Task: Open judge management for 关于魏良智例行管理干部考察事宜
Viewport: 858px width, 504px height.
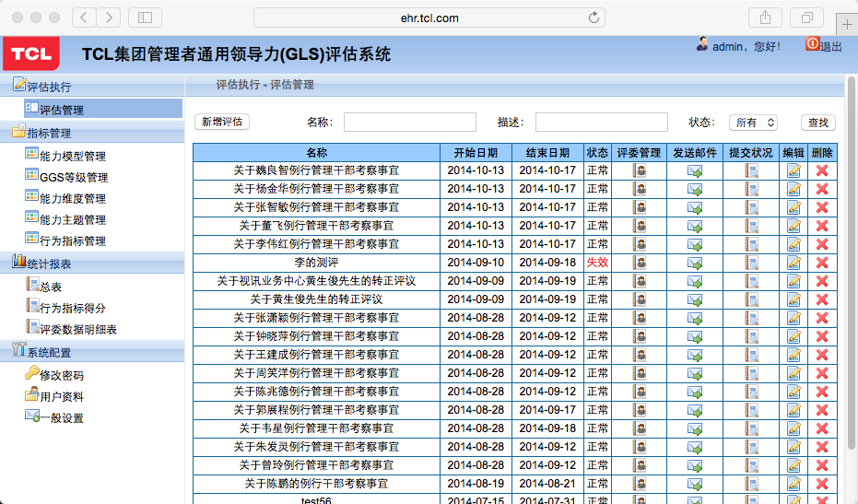Action: (640, 170)
